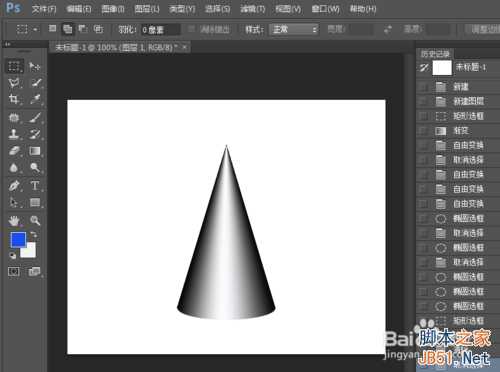The height and width of the screenshot is (372, 500).
Task: Select the Pen tool
Action: pos(14,185)
